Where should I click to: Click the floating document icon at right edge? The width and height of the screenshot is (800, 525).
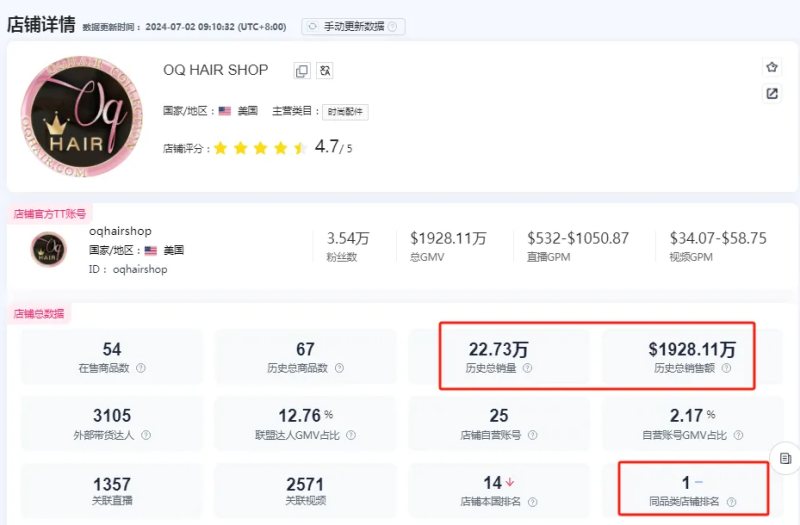786,457
